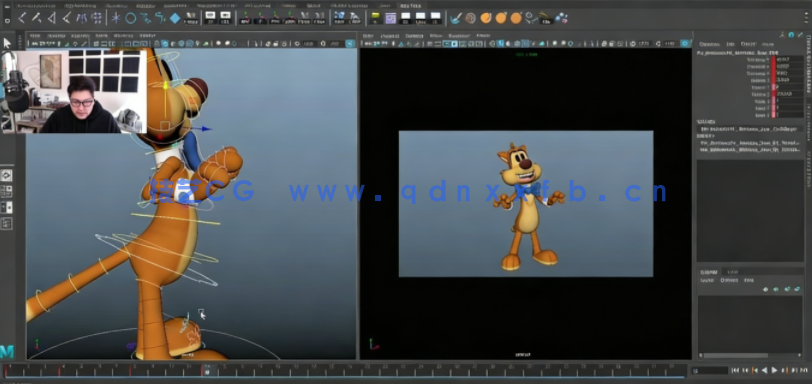Screen dimensions: 812x384
Task: Click rightmost create layer icon in Layer Editor
Action: click(x=796, y=289)
